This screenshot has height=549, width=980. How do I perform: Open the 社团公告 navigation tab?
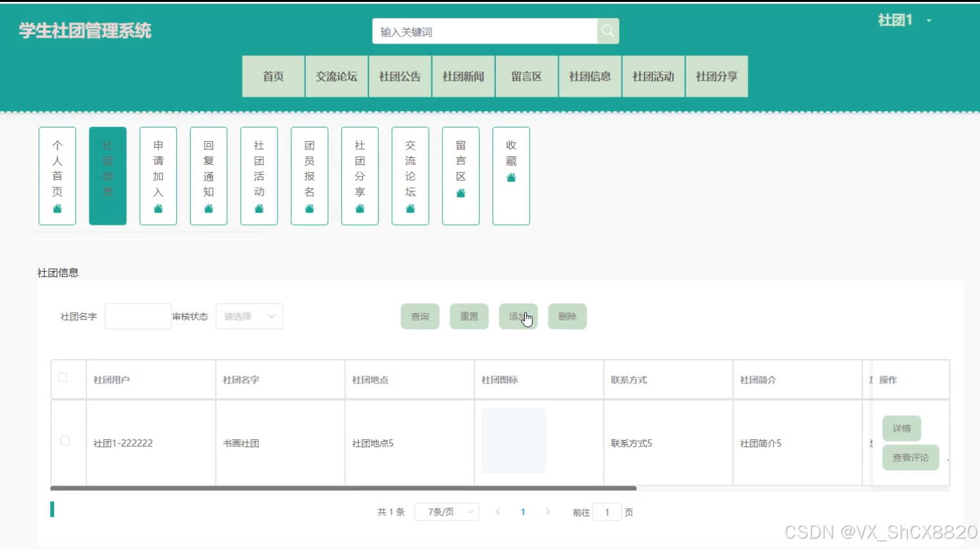400,76
